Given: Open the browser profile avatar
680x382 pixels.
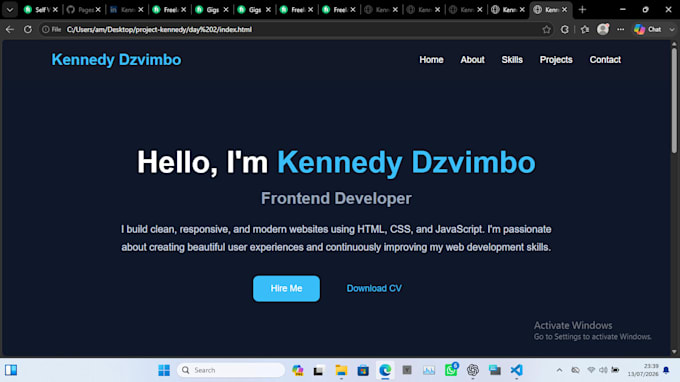Looking at the screenshot, I should pyautogui.click(x=603, y=29).
